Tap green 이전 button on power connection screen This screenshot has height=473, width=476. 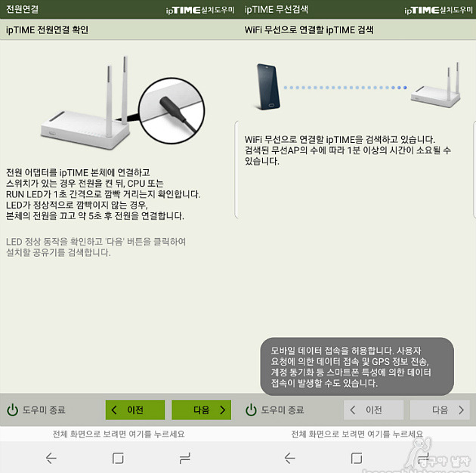point(135,410)
